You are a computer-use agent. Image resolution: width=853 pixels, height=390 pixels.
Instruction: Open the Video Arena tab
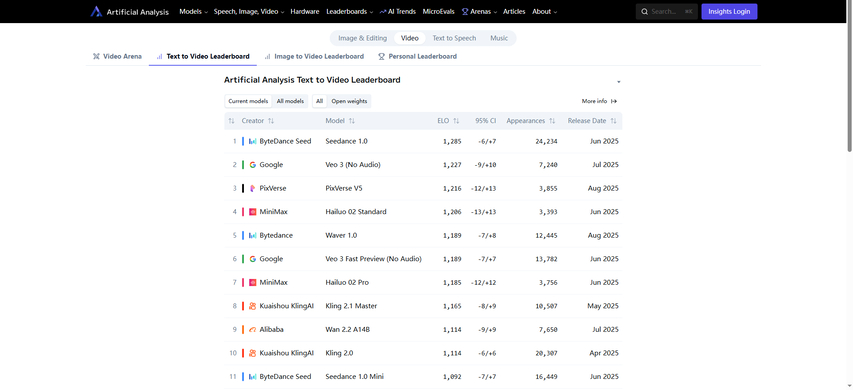click(118, 56)
